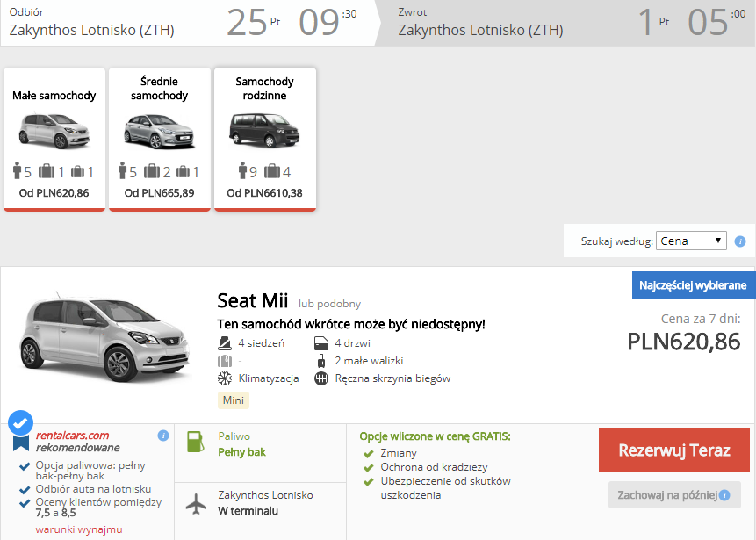Click the airplane icon for airport pickup
Screen dimensions: 756x540
click(x=196, y=503)
